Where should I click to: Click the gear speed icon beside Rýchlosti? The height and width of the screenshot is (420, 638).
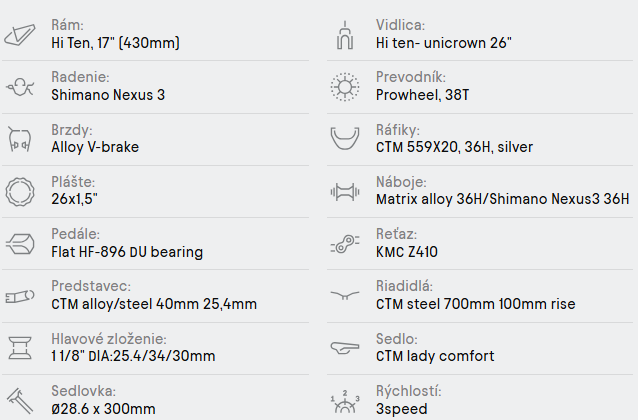click(344, 401)
